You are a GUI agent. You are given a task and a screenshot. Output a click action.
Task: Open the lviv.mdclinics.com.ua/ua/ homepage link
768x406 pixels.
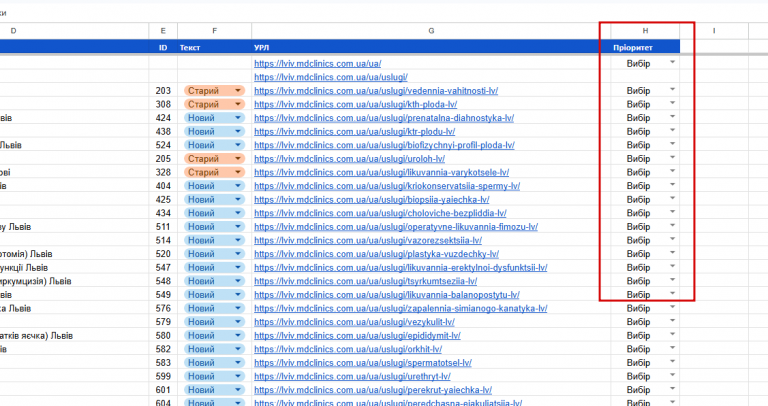[317, 64]
